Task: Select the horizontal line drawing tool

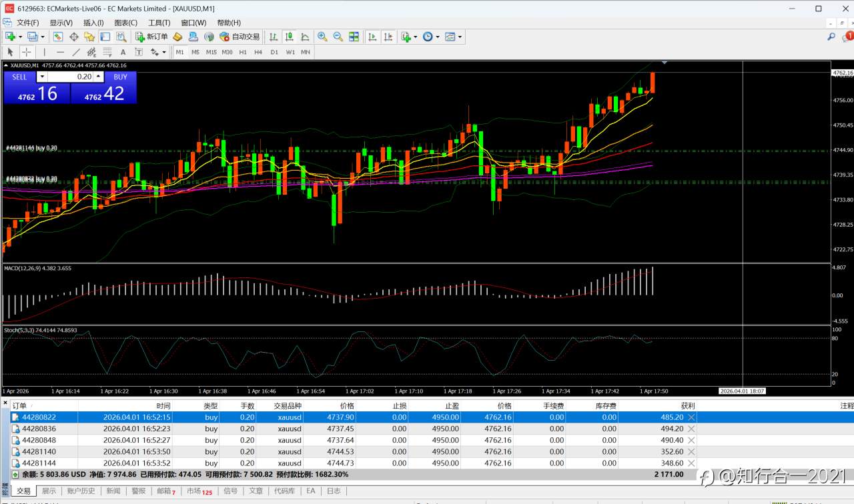Action: 60,52
